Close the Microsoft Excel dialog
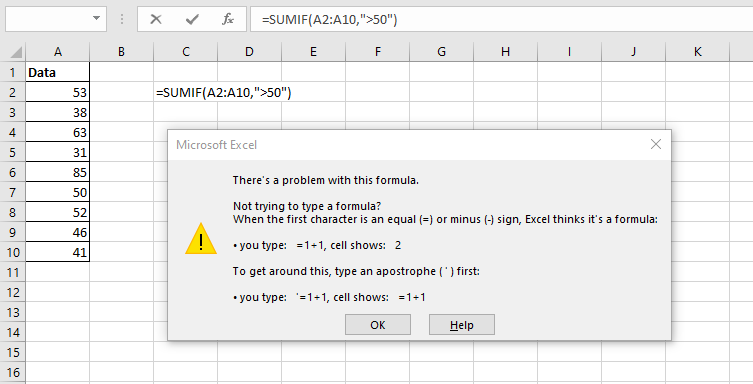 click(656, 144)
